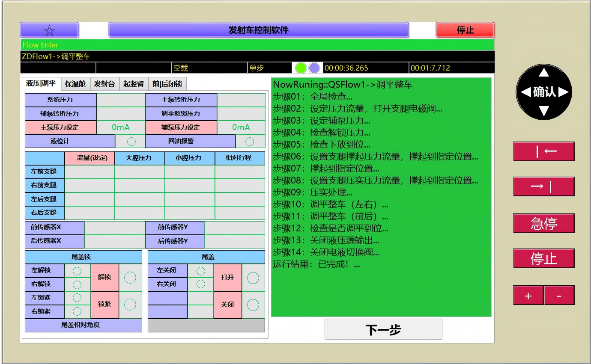Click the pink 解锁 tail cover lock button
This screenshot has width=591, height=364.
(104, 277)
